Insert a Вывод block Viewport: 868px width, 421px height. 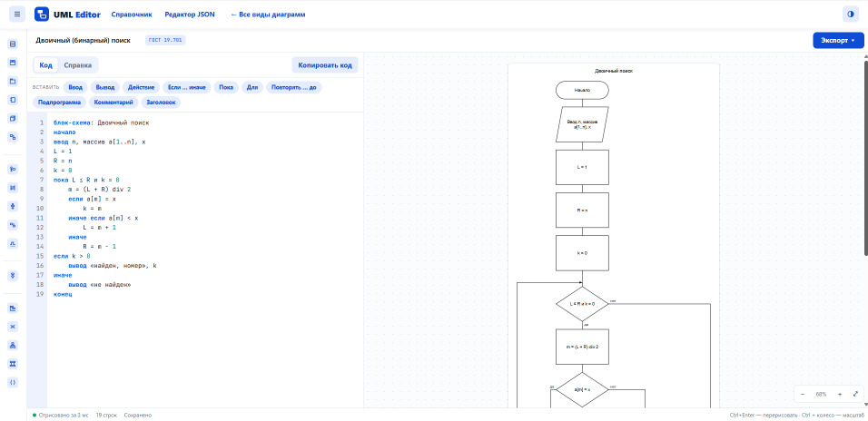[x=105, y=87]
